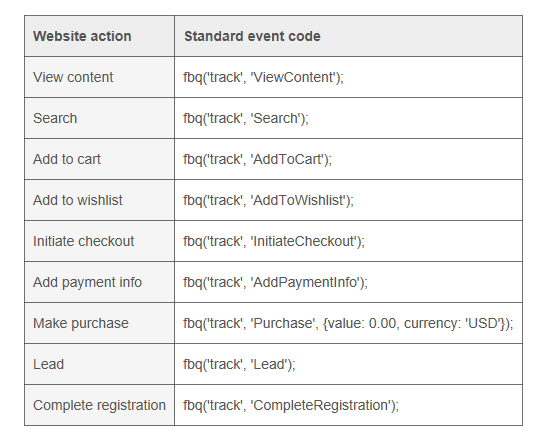Click the Purchase code with USD currency
Screen dimensions: 536x439
tap(348, 323)
